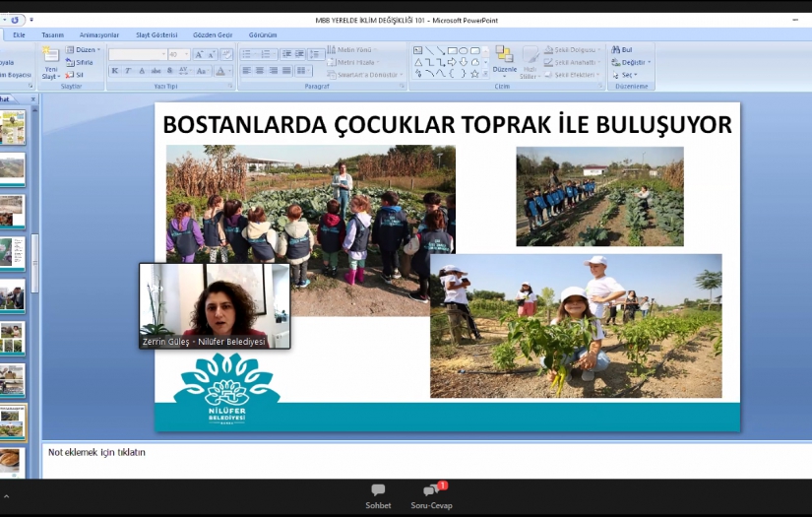Select the bread slide thumbnail at bottom
Image resolution: width=812 pixels, height=517 pixels.
[x=12, y=461]
